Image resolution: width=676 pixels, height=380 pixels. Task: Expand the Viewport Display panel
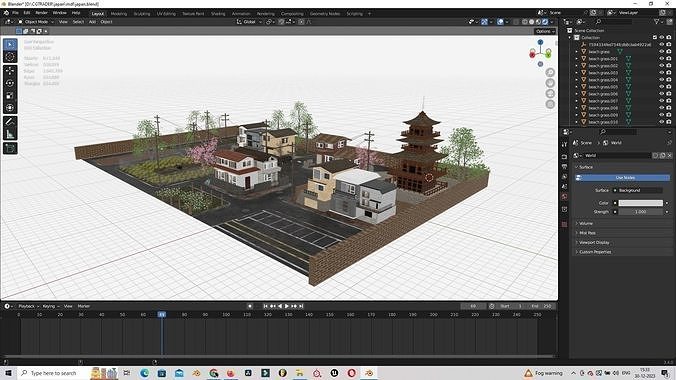pyautogui.click(x=594, y=242)
